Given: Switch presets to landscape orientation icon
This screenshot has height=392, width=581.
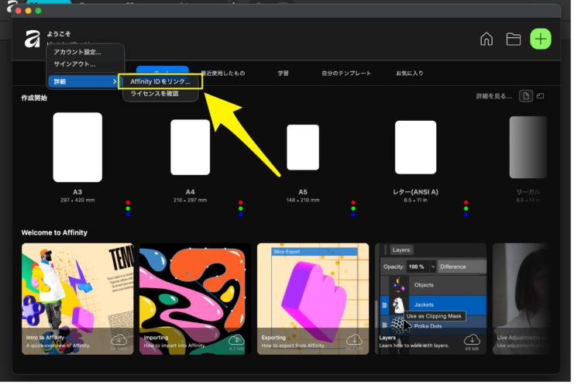Looking at the screenshot, I should point(541,96).
